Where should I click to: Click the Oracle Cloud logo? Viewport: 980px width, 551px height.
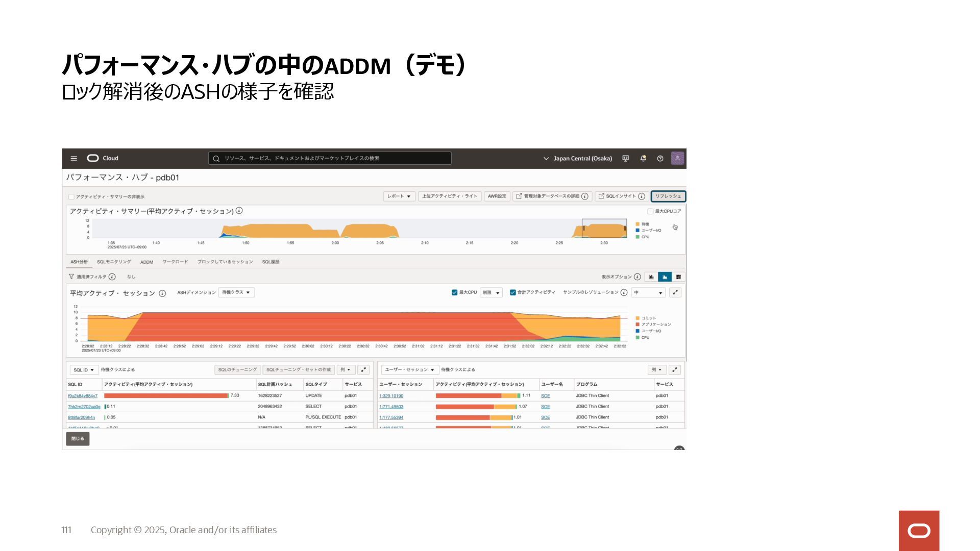(103, 158)
